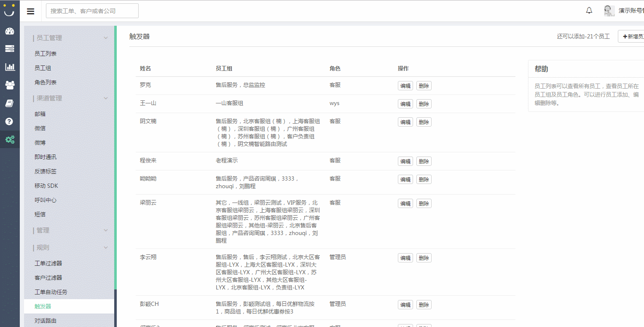Click the customers group icon in left rail
The width and height of the screenshot is (644, 327).
click(10, 85)
